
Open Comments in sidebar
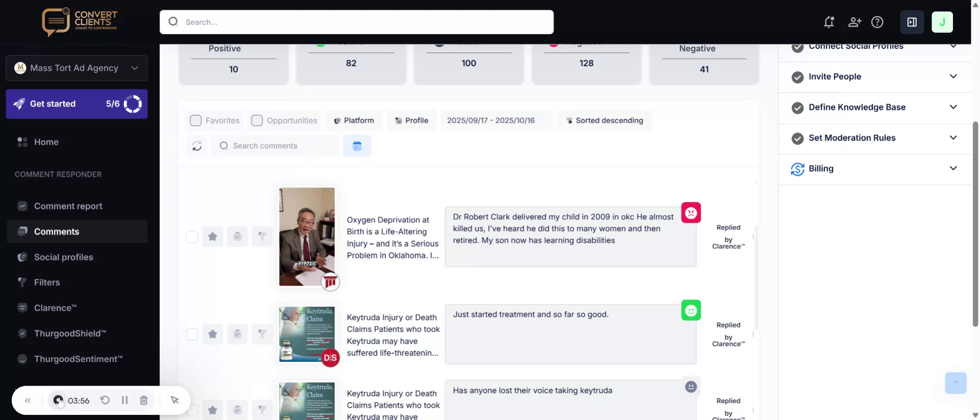pos(77,231)
